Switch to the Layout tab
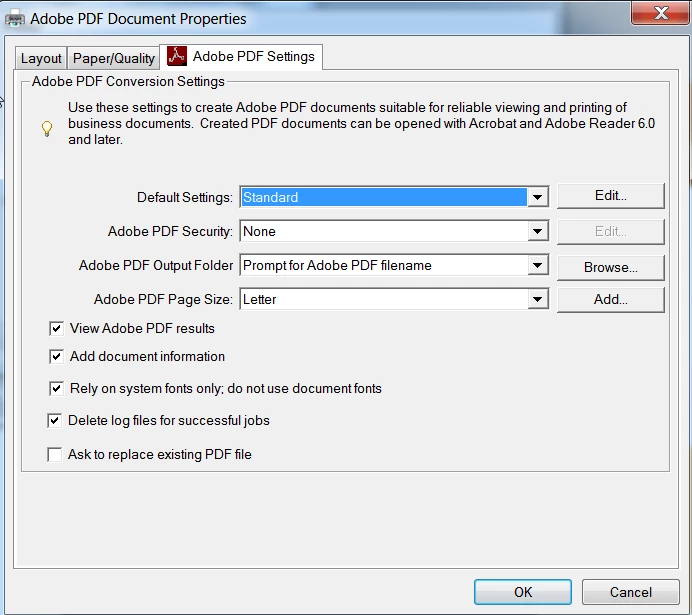Screen dimensions: 692x615 (x=41, y=58)
